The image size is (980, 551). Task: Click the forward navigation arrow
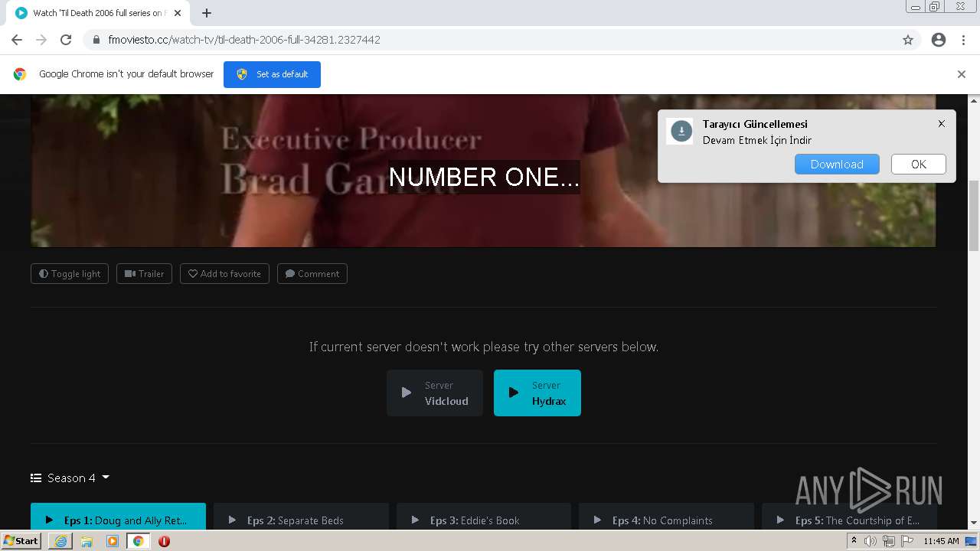(x=41, y=40)
